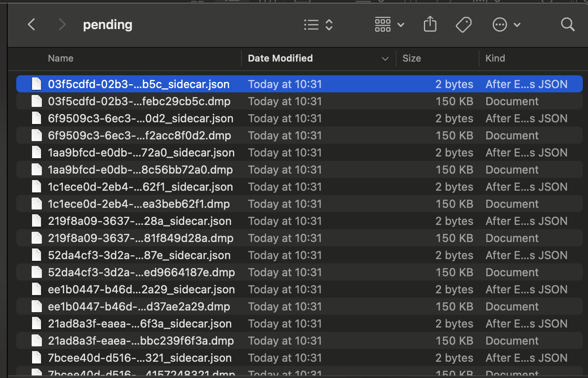This screenshot has width=588, height=378.
Task: Click document icon of 1aa9bfcd .dmp row
Action: click(x=37, y=169)
